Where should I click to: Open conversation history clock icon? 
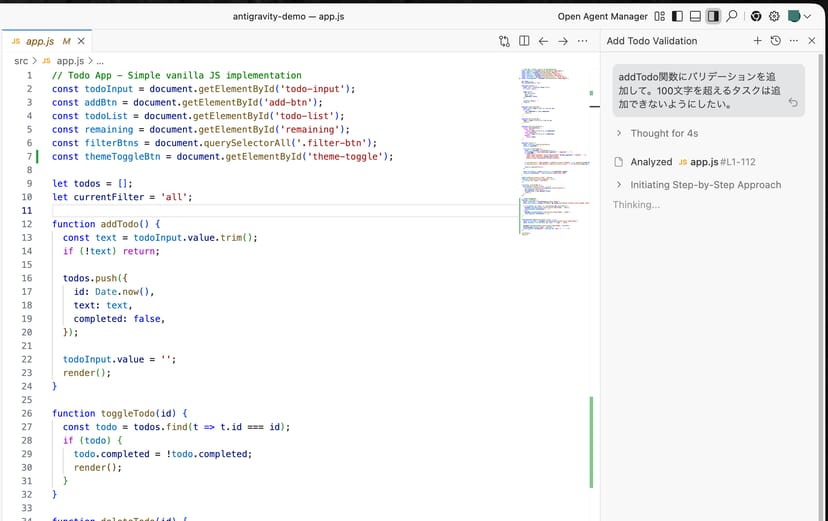tap(775, 41)
